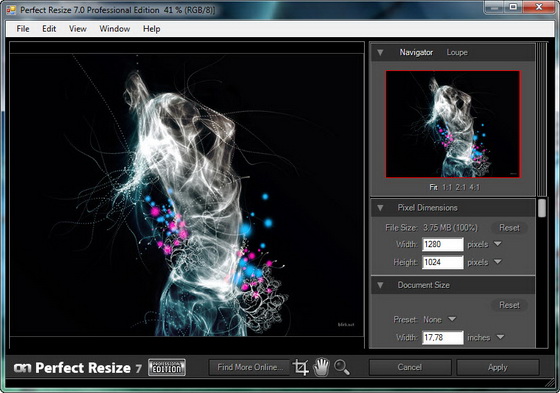
Task: Click the app icon in title bar
Action: pos(11,10)
